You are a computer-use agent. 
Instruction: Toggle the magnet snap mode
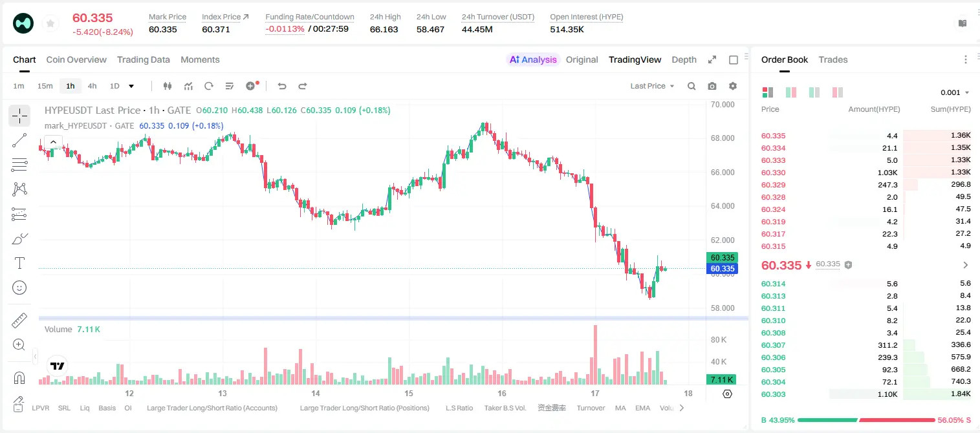19,377
